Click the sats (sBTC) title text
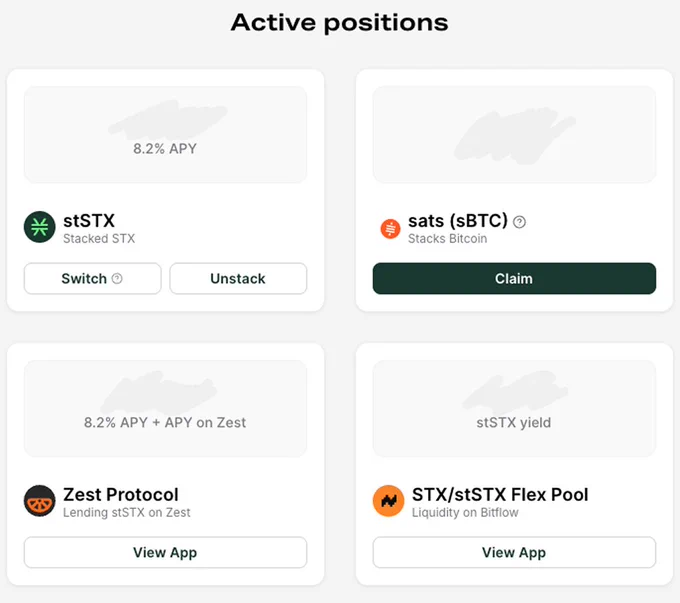The height and width of the screenshot is (603, 680). [458, 221]
